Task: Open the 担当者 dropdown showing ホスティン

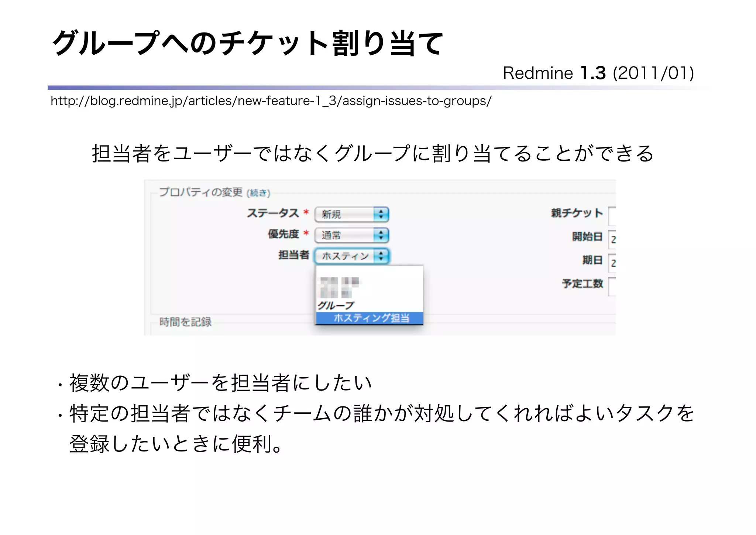Action: tap(352, 256)
